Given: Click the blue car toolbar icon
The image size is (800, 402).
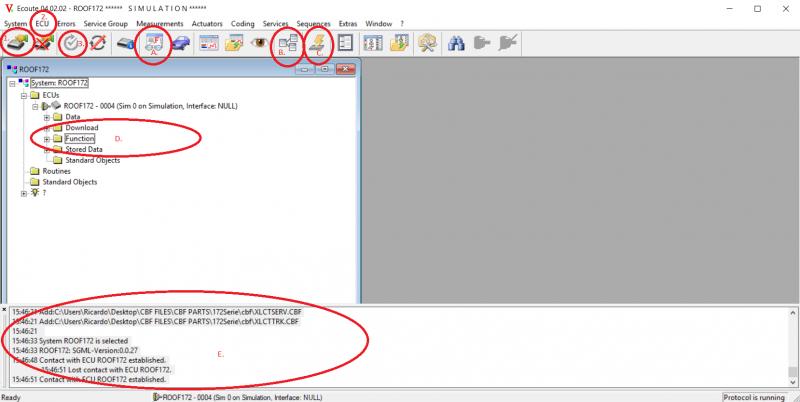Looking at the screenshot, I should [181, 43].
